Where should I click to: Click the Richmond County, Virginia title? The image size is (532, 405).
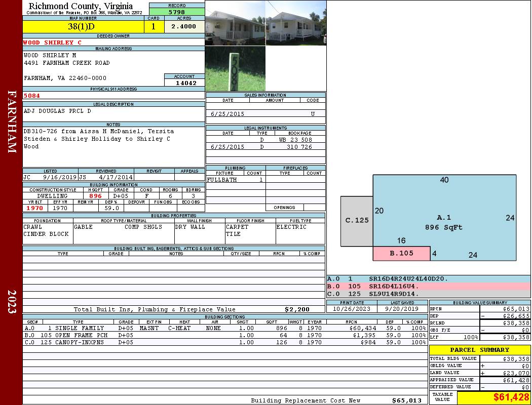coord(81,6)
